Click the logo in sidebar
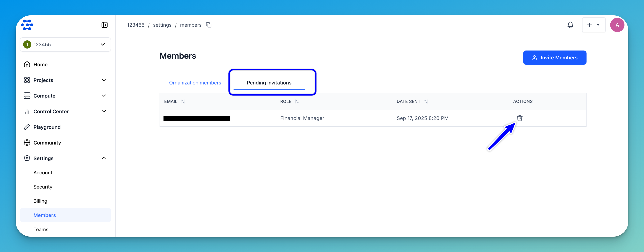This screenshot has height=252, width=644. pos(27,25)
